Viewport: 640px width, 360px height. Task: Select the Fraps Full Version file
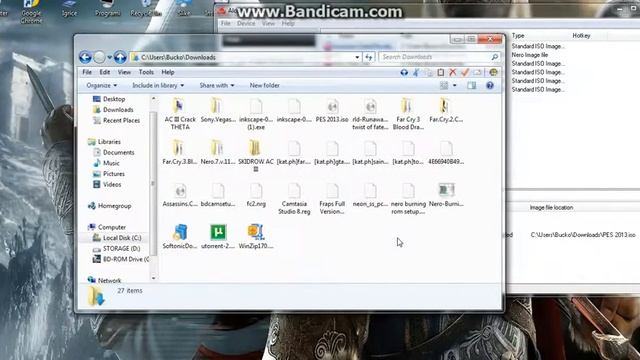[x=332, y=199]
